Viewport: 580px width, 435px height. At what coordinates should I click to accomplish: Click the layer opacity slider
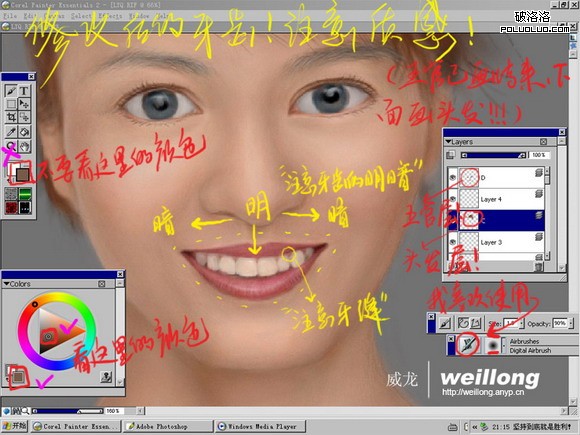(x=494, y=155)
